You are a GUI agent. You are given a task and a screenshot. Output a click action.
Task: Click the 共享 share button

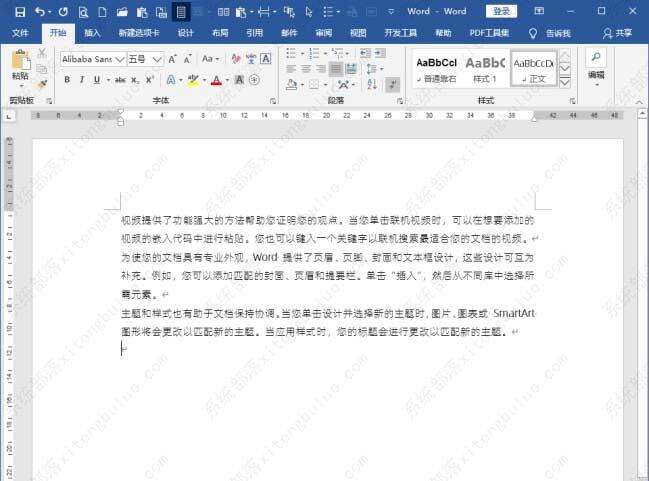click(x=617, y=33)
